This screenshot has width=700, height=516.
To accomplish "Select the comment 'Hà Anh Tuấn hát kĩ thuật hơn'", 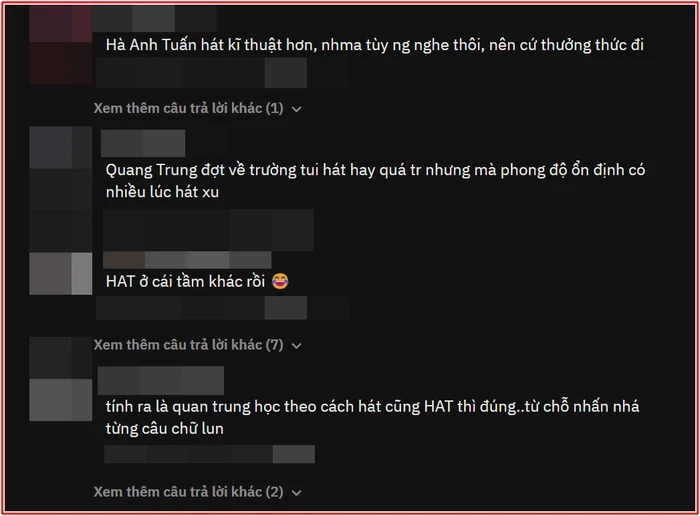I will pyautogui.click(x=375, y=45).
